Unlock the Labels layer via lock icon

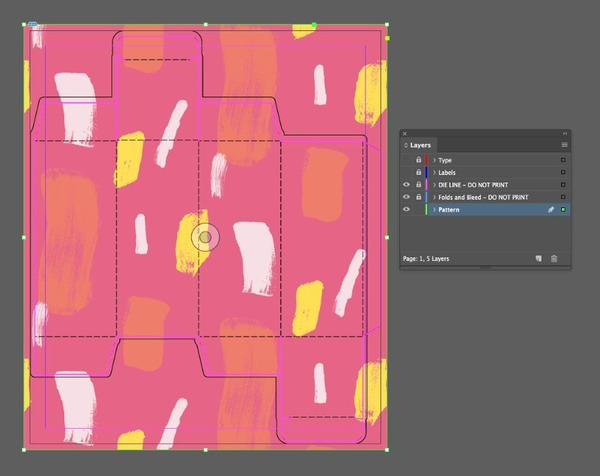(x=418, y=173)
